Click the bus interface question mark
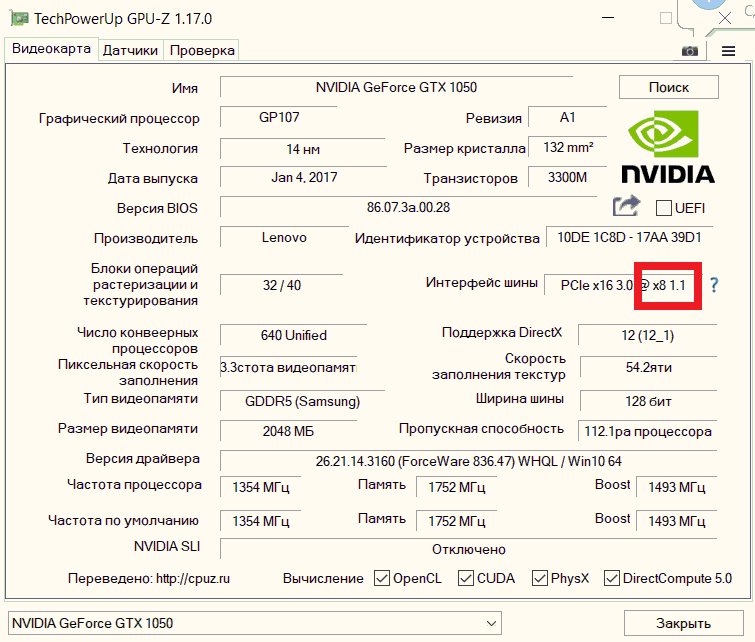This screenshot has height=642, width=755. [x=714, y=285]
